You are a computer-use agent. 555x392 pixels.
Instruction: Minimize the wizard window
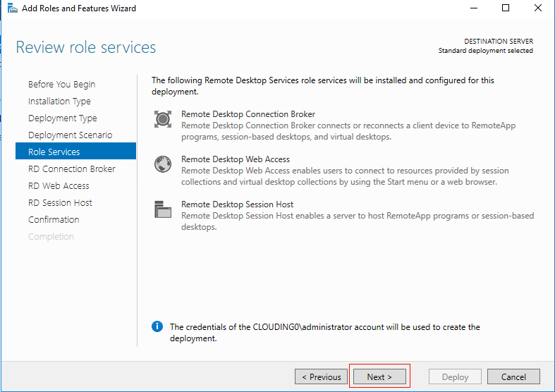tap(474, 8)
